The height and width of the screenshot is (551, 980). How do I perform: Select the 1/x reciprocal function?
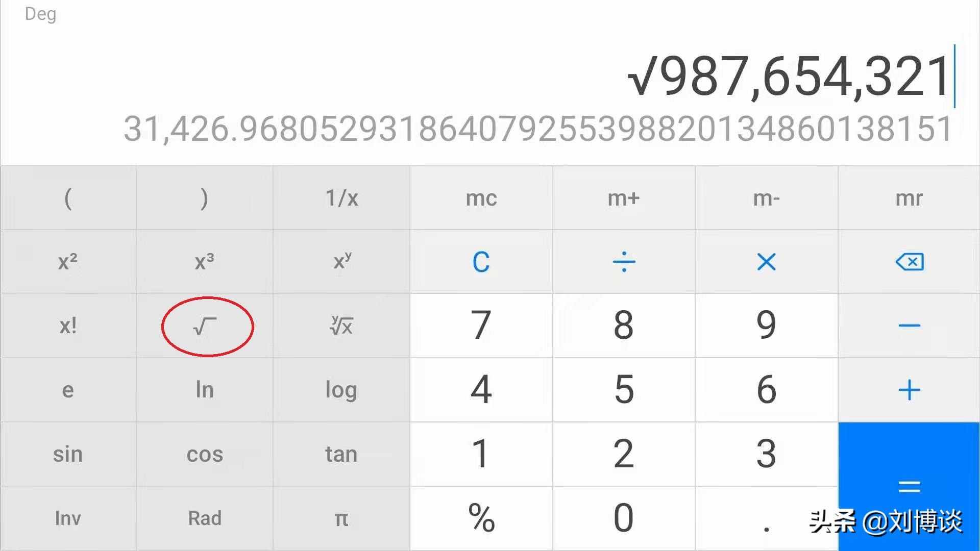[x=340, y=197]
